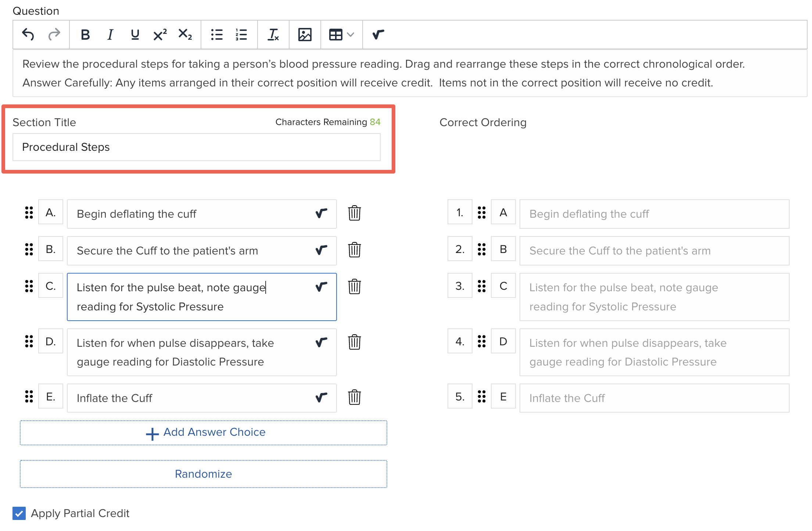Toggle Bold formatting
812x531 pixels.
pos(85,35)
